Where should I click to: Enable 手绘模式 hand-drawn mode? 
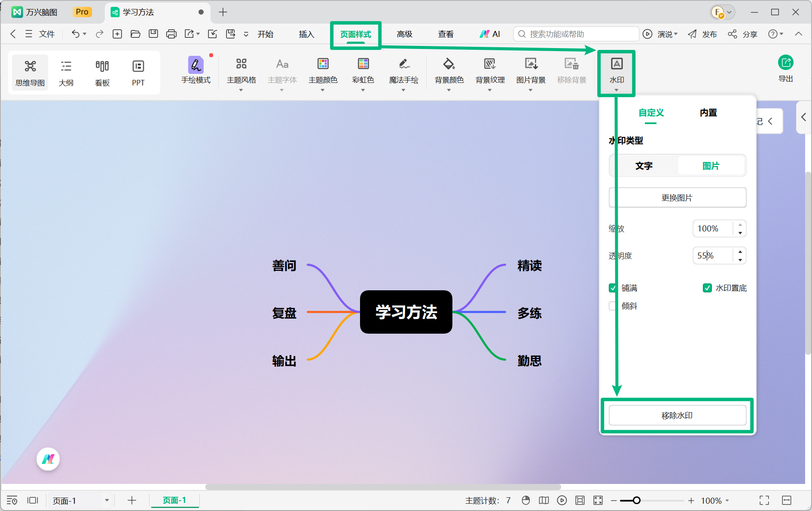(196, 71)
